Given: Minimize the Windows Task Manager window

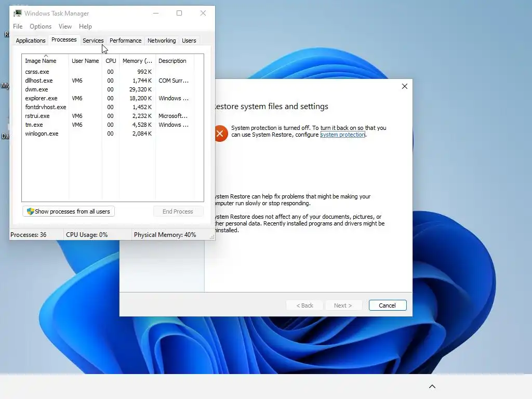Looking at the screenshot, I should [x=156, y=13].
